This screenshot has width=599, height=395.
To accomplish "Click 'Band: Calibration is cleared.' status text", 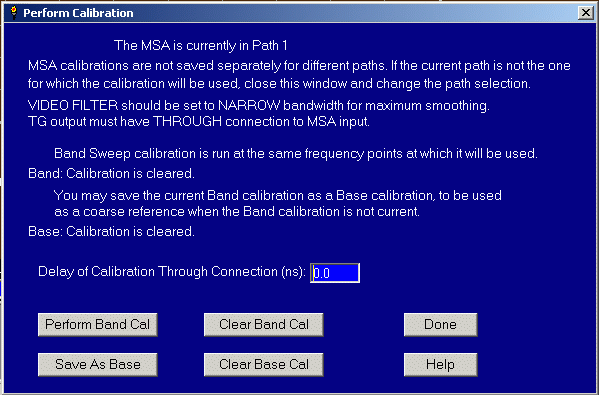I will [111, 173].
